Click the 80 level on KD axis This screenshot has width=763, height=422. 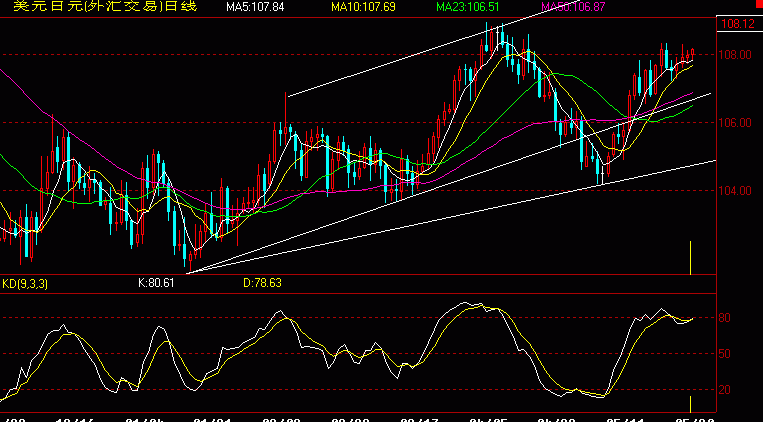[x=725, y=318]
